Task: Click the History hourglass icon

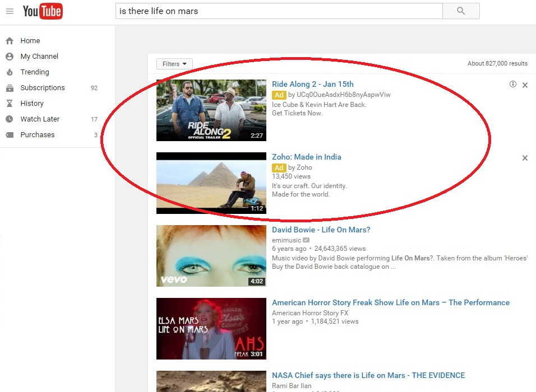Action: coord(10,104)
